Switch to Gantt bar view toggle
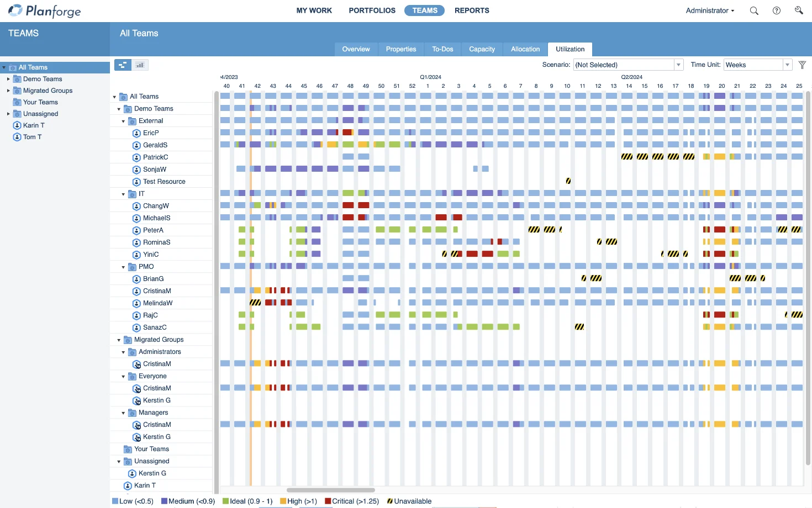Viewport: 812px width, 508px height. click(123, 65)
